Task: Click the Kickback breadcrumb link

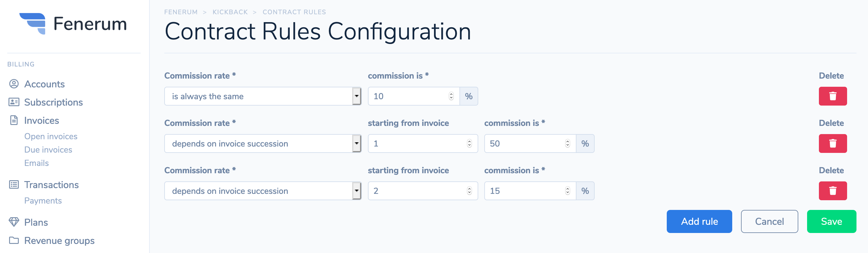Action: coord(230,12)
